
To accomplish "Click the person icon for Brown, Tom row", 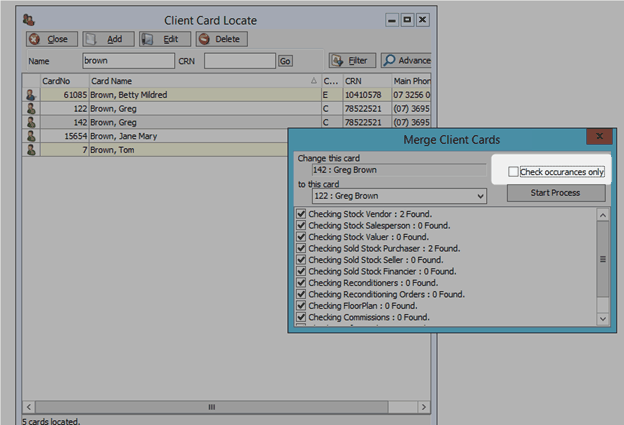I will (x=31, y=150).
